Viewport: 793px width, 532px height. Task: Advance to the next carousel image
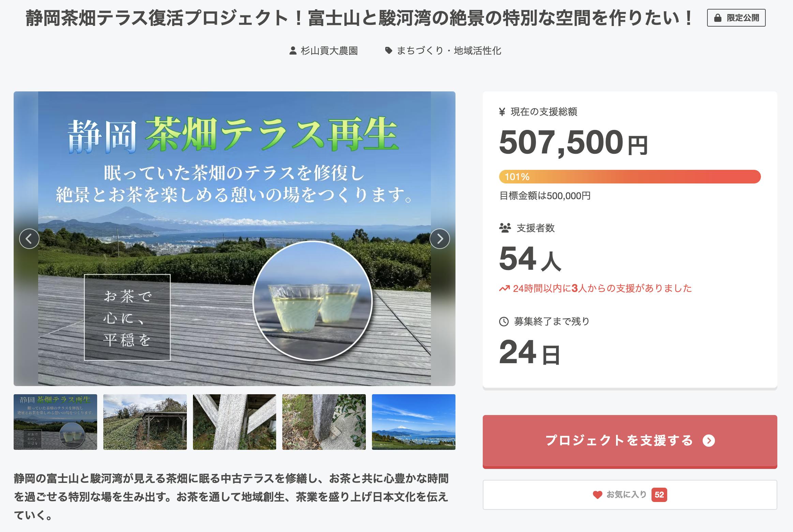(x=440, y=239)
